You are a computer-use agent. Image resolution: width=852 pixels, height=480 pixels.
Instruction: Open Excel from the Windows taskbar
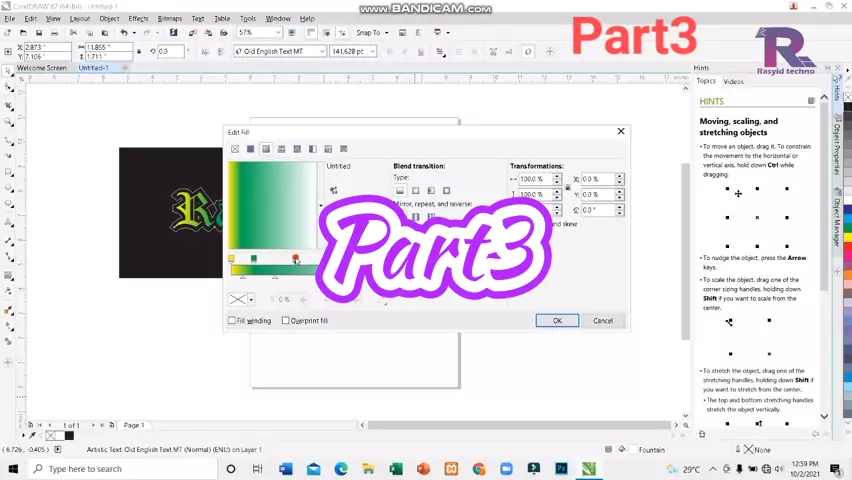point(396,468)
